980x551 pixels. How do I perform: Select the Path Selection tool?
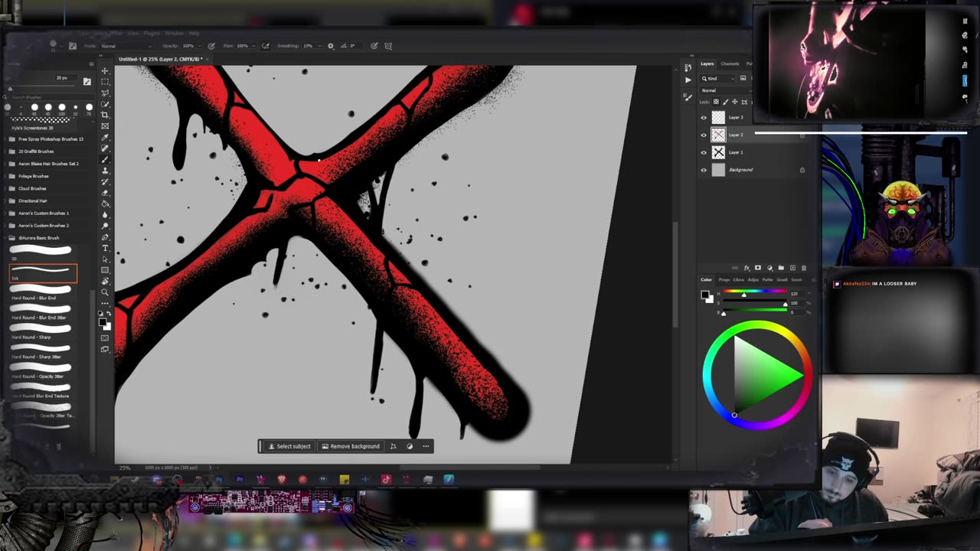pos(106,259)
